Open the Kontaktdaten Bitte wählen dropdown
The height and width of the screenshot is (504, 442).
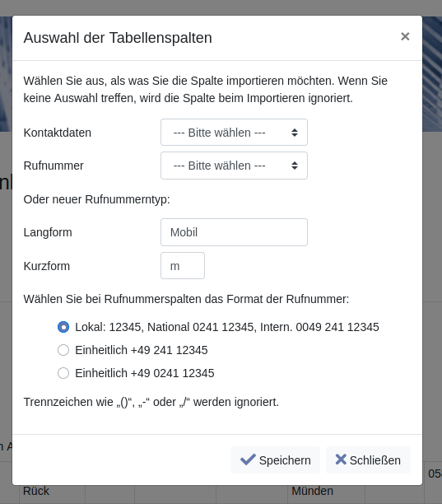(234, 133)
